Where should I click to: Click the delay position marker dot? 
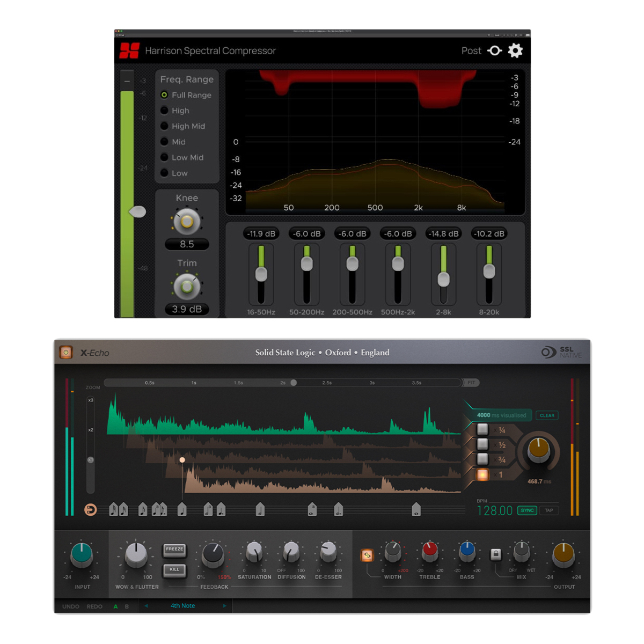(x=182, y=460)
